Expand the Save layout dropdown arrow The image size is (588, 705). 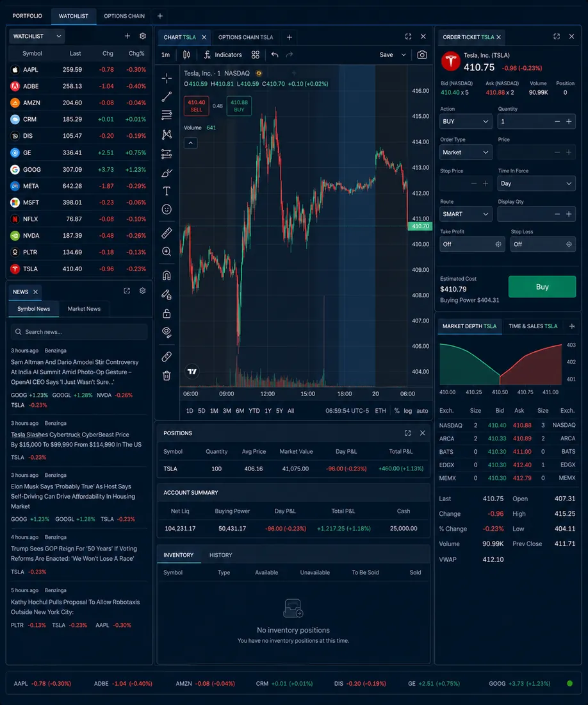pyautogui.click(x=404, y=55)
